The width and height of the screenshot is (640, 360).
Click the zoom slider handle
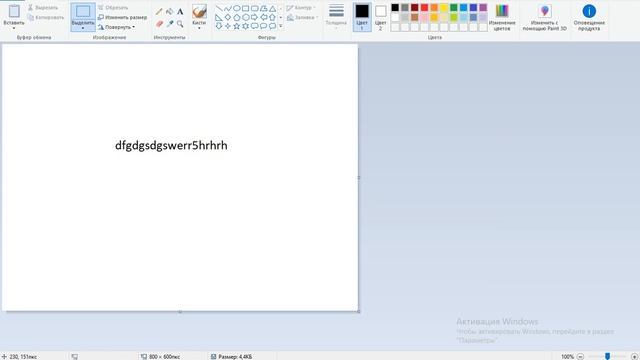point(607,356)
